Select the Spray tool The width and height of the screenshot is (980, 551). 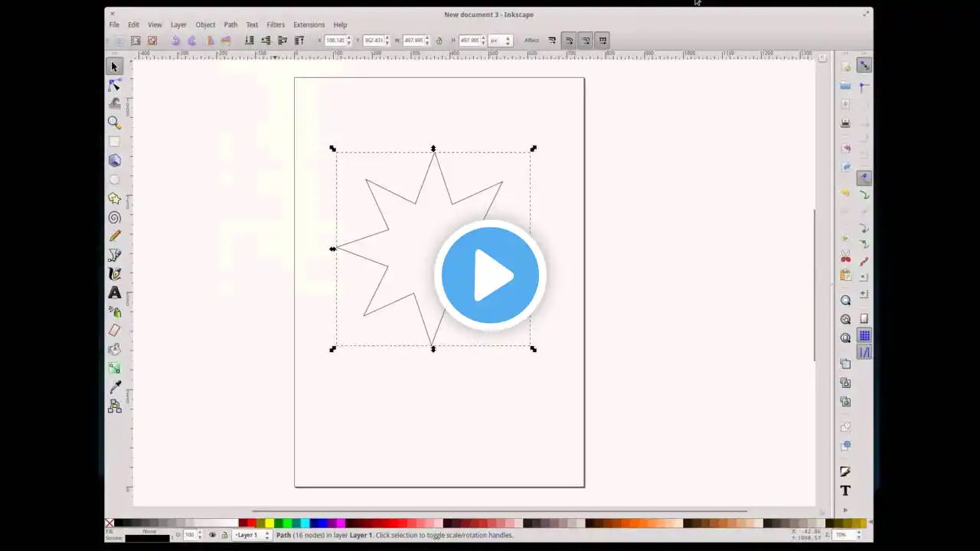114,311
